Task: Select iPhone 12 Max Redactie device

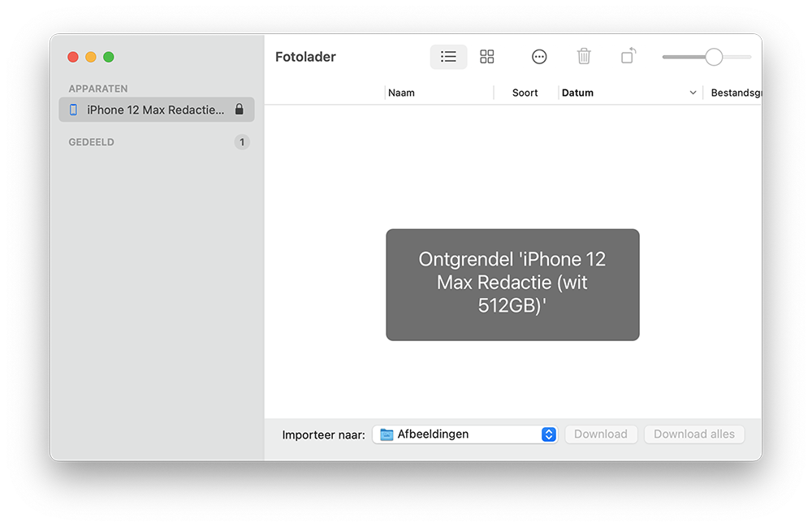Action: (x=157, y=110)
